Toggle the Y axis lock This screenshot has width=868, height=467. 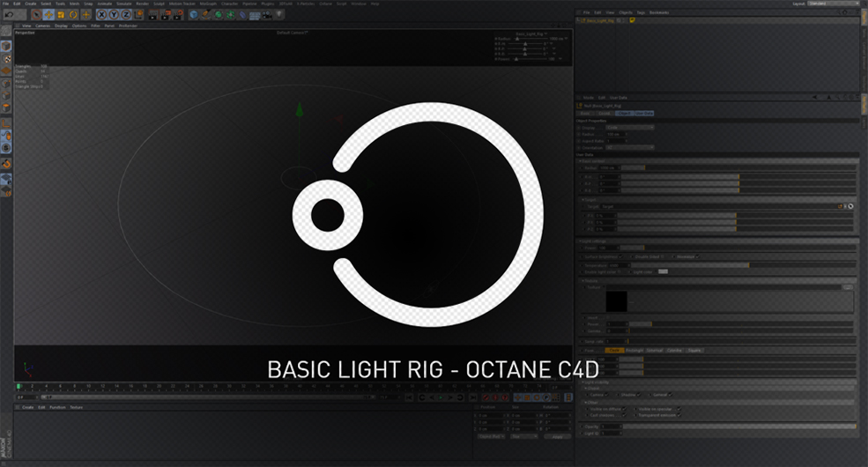coord(114,15)
